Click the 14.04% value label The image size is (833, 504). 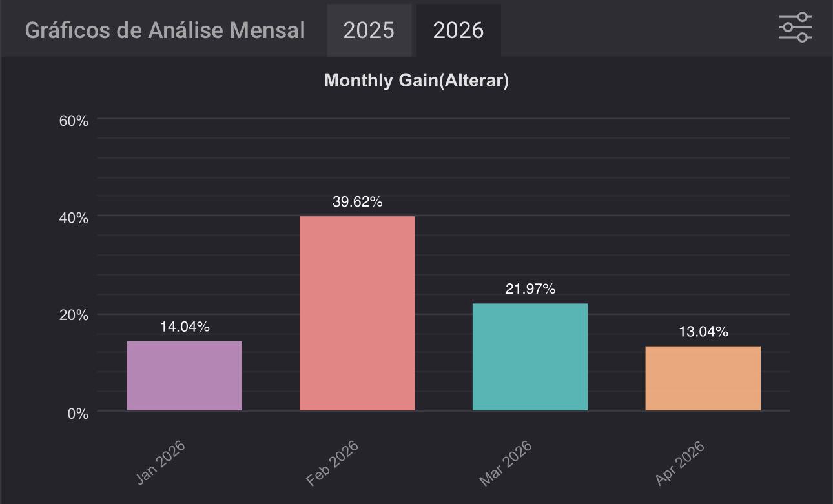click(185, 327)
